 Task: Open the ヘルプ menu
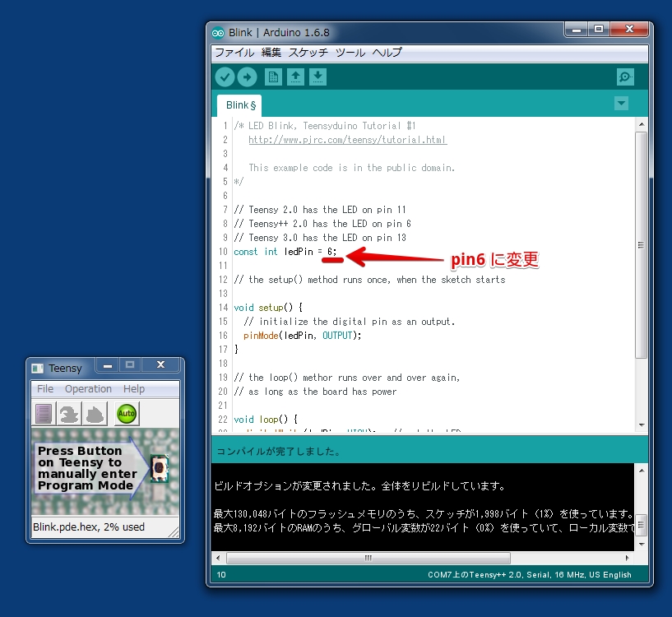(387, 53)
